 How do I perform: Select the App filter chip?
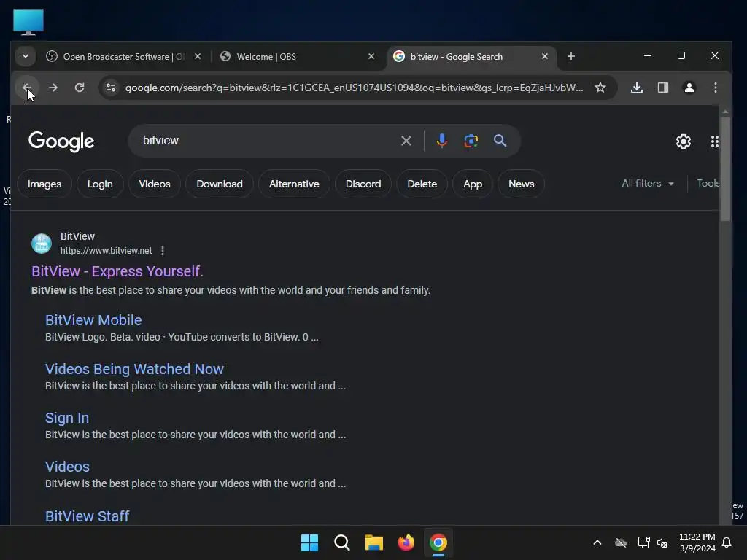pyautogui.click(x=473, y=184)
